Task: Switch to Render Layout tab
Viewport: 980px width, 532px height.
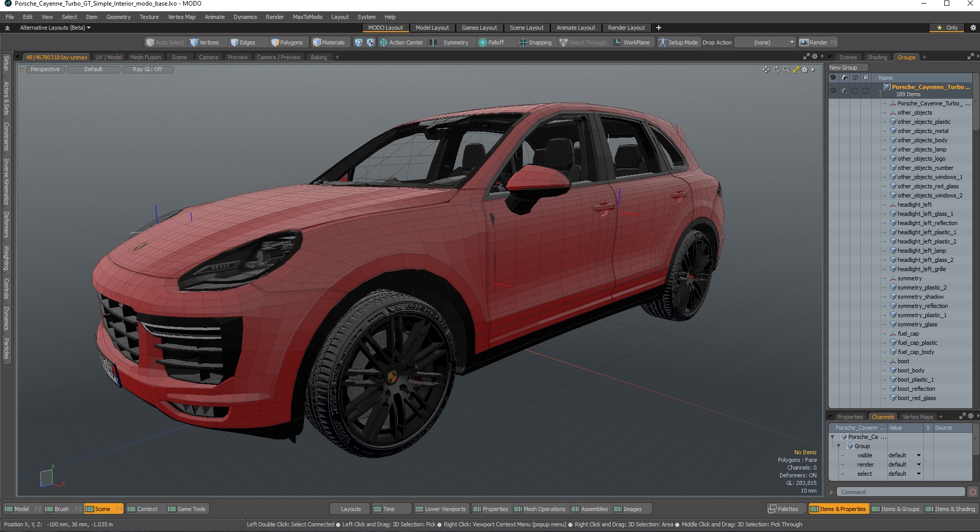Action: tap(626, 28)
